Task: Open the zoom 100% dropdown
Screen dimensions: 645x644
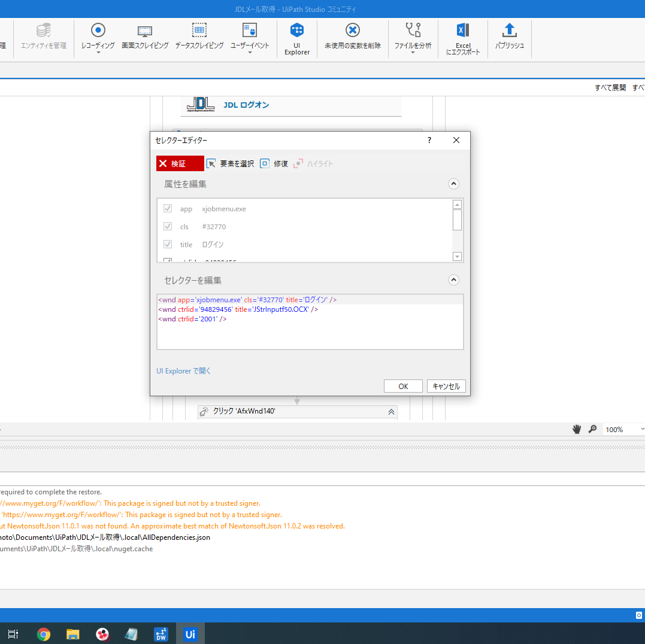Action: 642,430
